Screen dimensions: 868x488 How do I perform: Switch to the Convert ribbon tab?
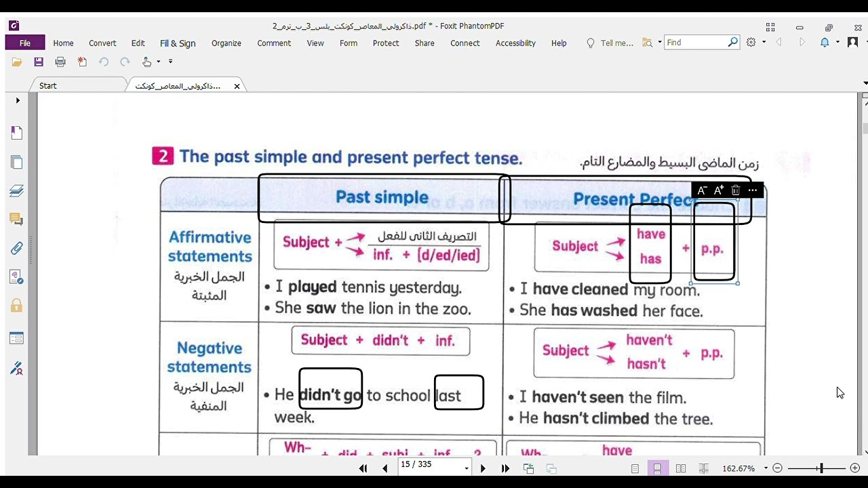(x=102, y=43)
